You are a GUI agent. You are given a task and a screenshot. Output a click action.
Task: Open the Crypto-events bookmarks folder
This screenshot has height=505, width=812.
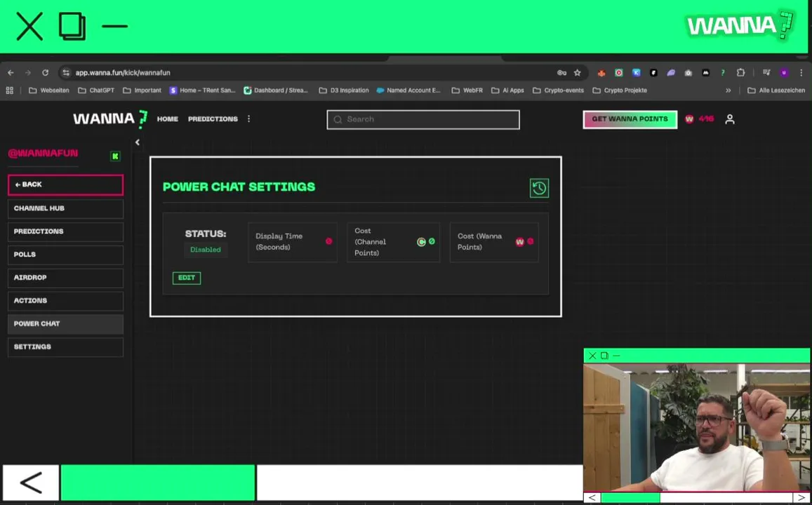point(558,90)
